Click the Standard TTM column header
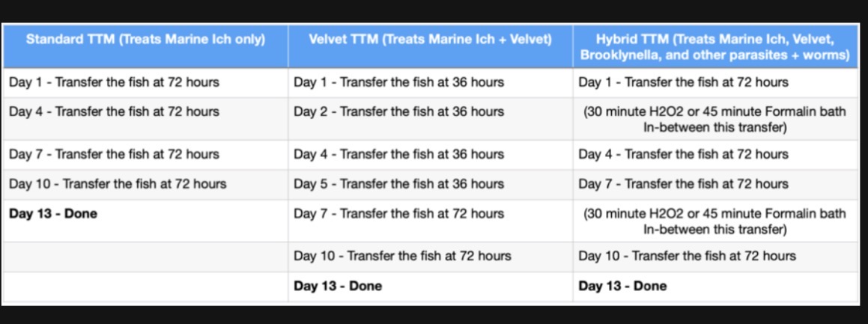 [146, 40]
